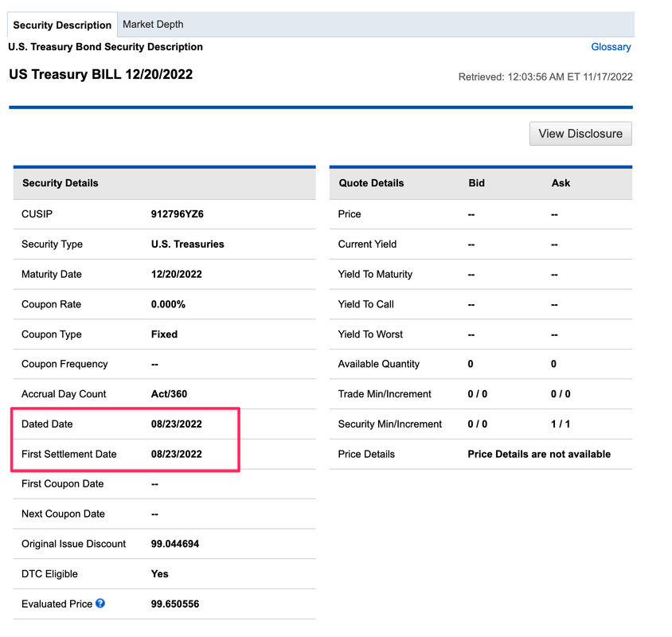This screenshot has height=637, width=672.
Task: Click the Price Details not available message
Action: 539,454
